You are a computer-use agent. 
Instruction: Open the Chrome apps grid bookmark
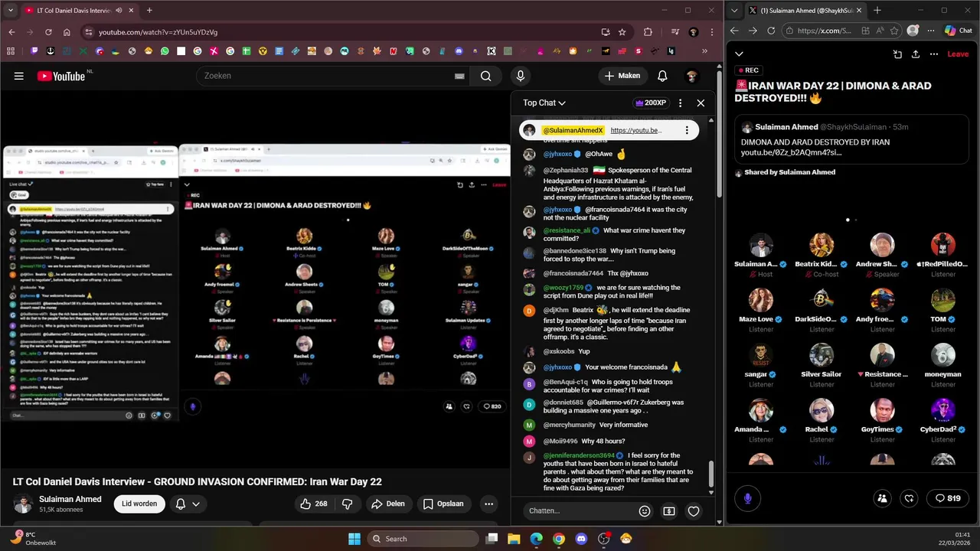pyautogui.click(x=11, y=51)
